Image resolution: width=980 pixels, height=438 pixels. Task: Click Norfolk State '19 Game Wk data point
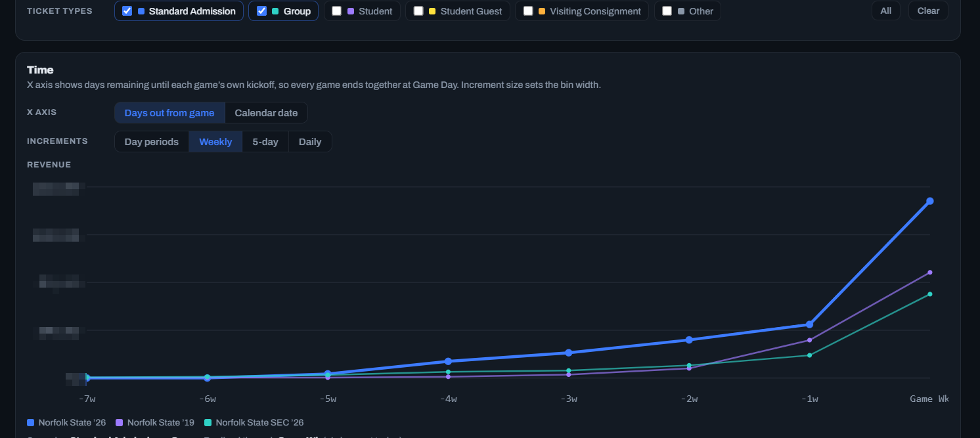coord(930,273)
